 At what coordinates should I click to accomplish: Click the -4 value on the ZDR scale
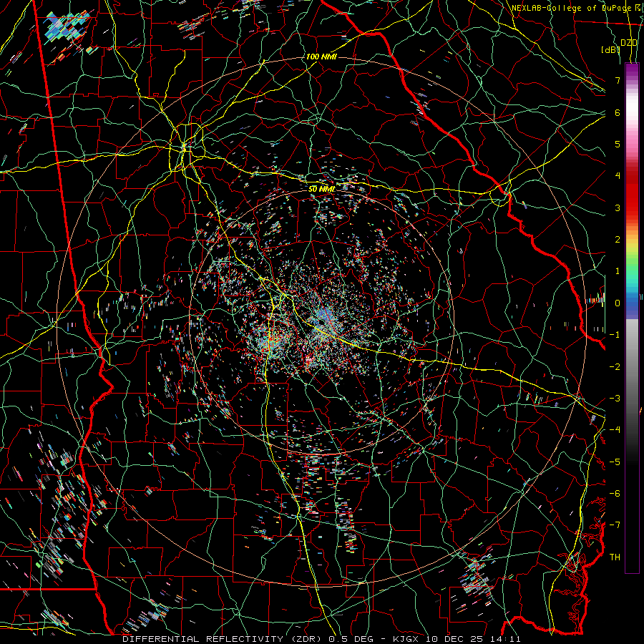[x=615, y=430]
